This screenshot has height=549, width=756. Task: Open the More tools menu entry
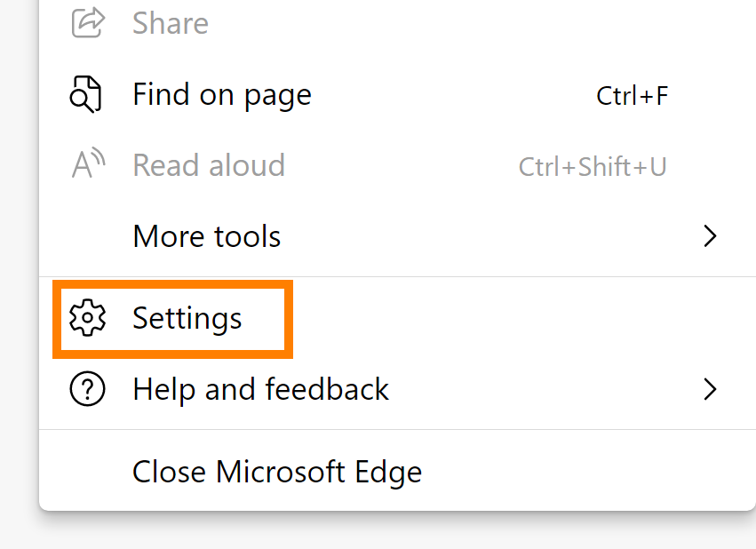(x=206, y=236)
